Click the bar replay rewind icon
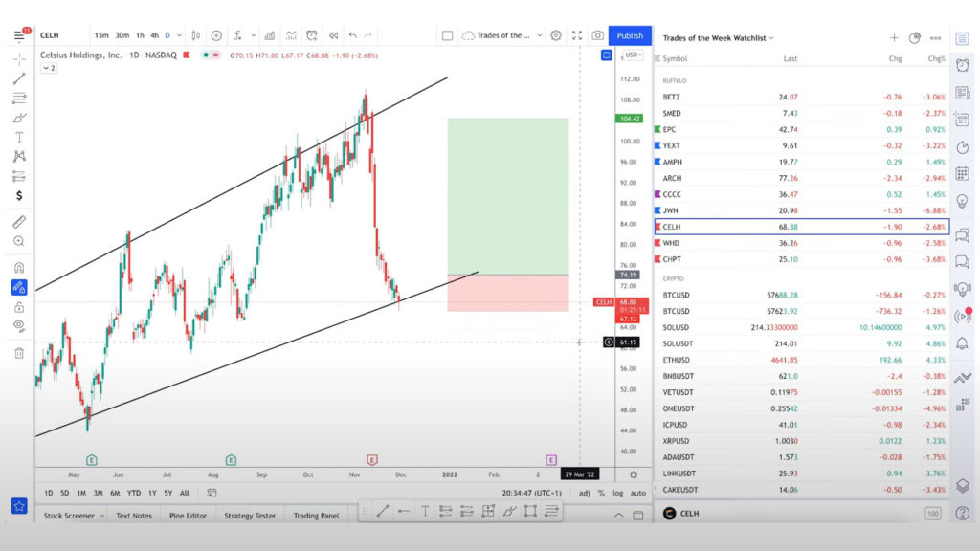 (333, 35)
